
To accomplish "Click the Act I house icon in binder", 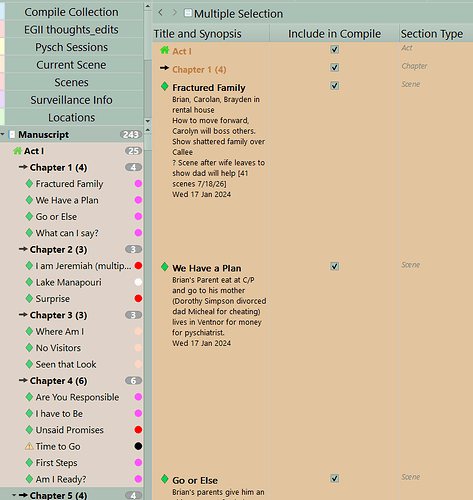I will click(x=17, y=151).
